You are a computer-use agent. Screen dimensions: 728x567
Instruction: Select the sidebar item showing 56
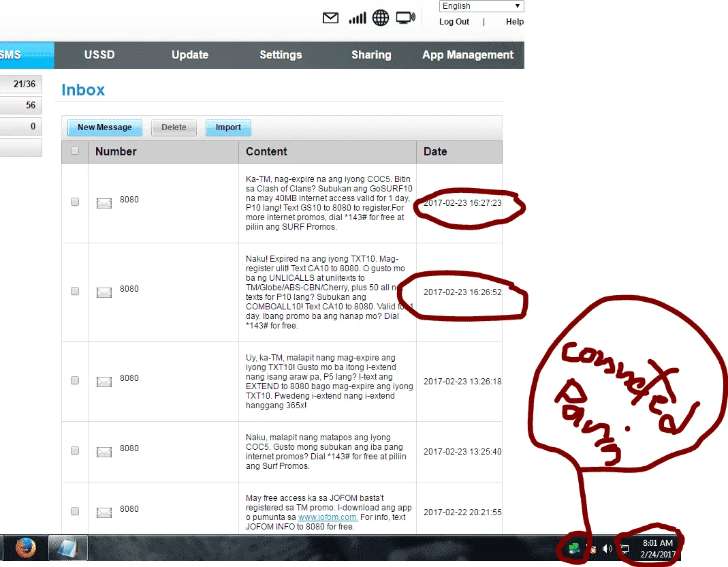coord(21,105)
